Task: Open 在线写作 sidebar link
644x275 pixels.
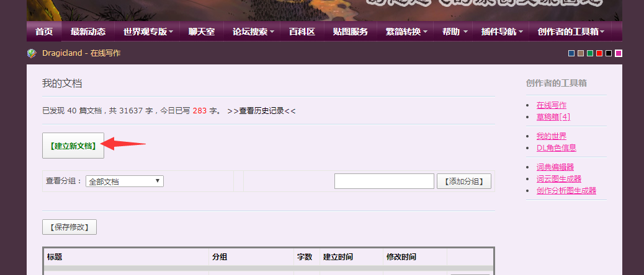Action: pos(551,105)
